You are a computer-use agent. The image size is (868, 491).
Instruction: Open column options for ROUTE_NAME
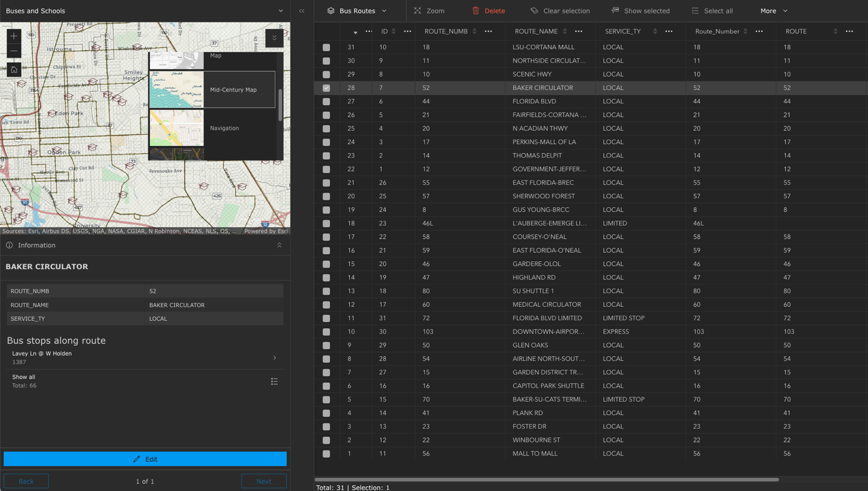tap(578, 31)
